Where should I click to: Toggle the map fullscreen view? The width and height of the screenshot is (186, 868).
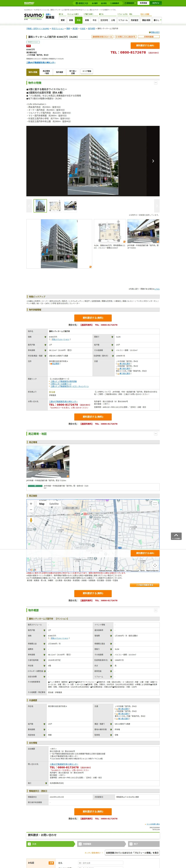(155, 504)
